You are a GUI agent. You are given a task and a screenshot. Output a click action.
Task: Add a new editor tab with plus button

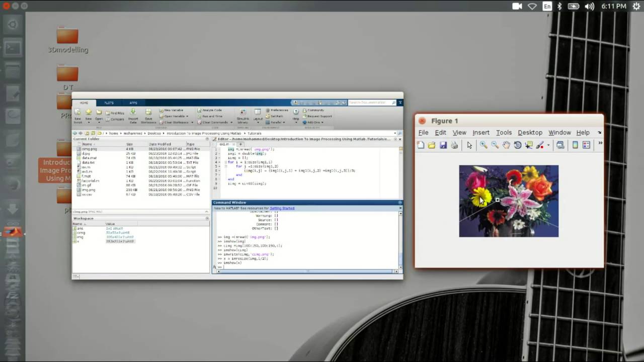pos(240,144)
